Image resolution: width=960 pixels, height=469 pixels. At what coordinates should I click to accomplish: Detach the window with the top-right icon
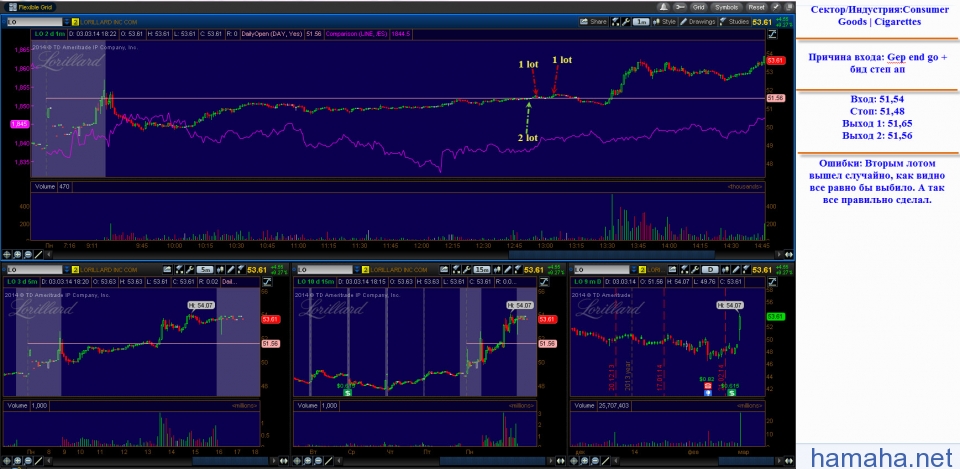[789, 7]
